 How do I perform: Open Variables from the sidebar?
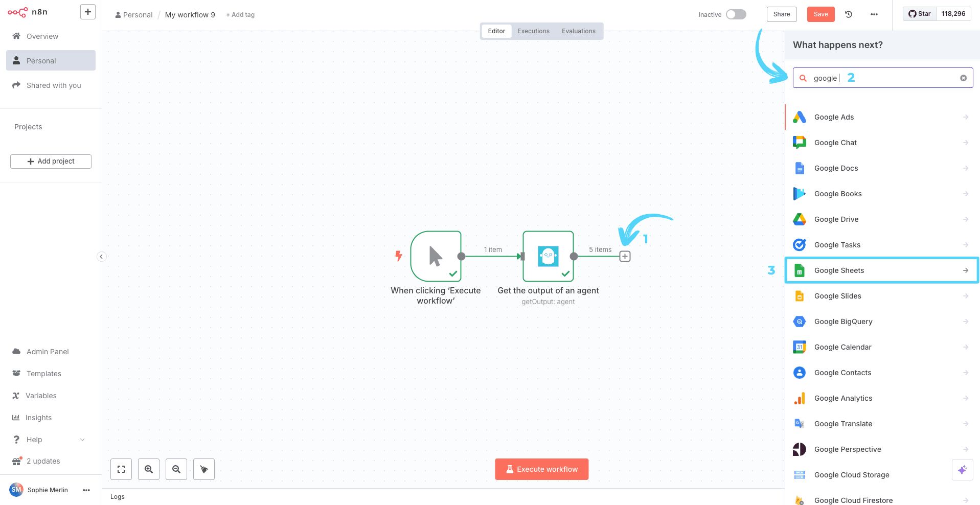[x=41, y=396]
